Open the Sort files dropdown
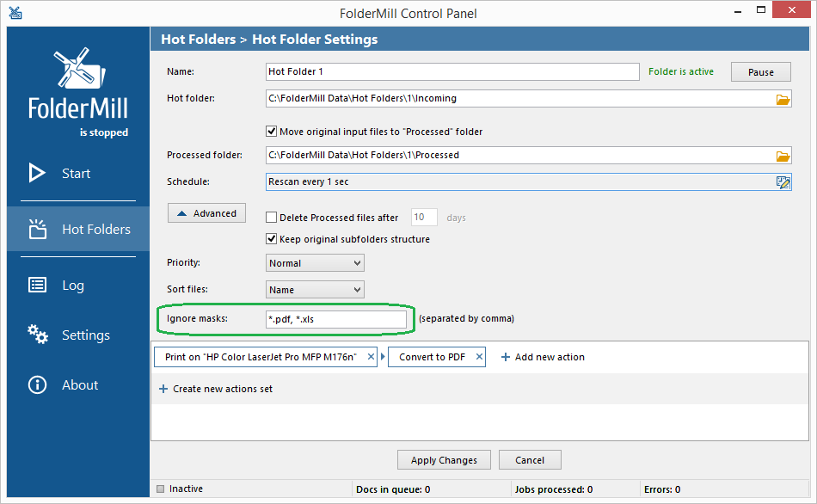This screenshot has height=504, width=817. [315, 290]
